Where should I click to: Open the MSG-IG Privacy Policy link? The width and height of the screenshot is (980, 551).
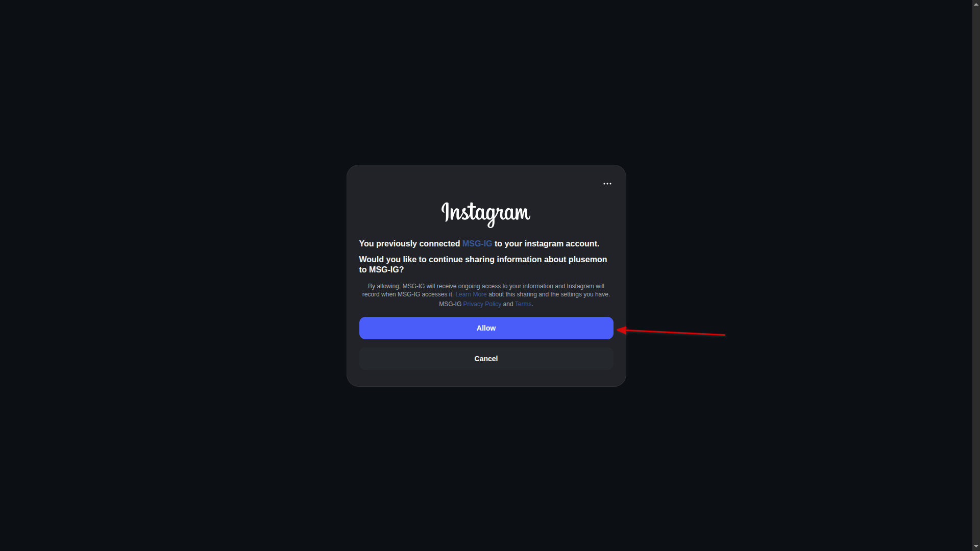coord(482,304)
